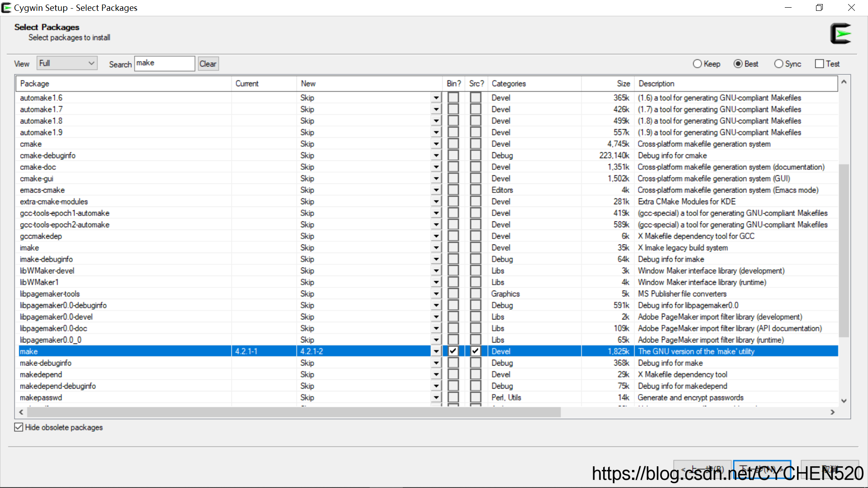
Task: Select the Keep radio button
Action: [697, 64]
